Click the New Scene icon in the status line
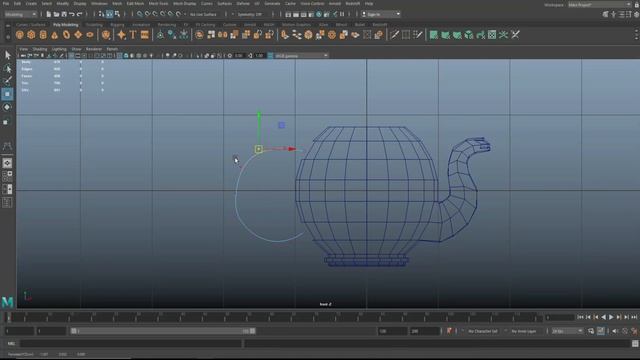This screenshot has height=360, width=640. click(48, 14)
